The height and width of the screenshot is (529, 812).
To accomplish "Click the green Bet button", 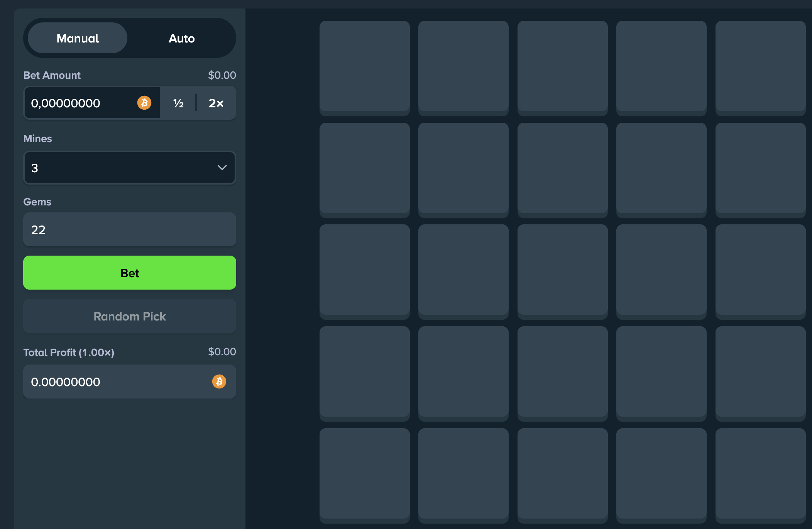I will (x=130, y=273).
